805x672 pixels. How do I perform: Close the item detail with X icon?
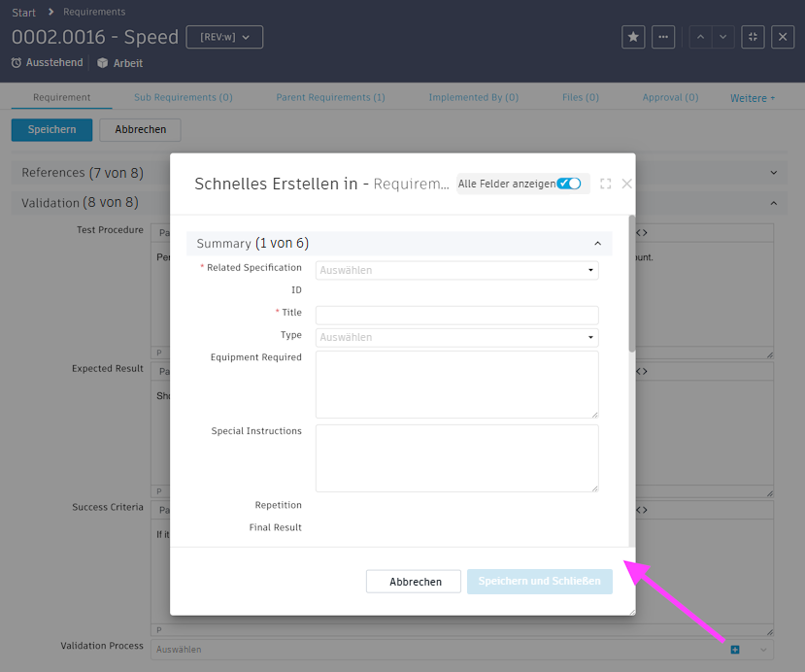[x=783, y=37]
